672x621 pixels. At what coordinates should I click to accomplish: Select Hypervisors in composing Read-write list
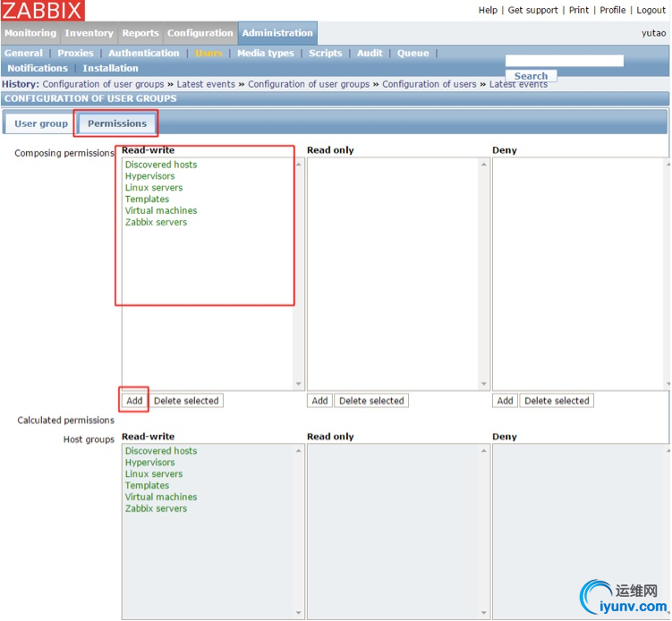click(x=150, y=176)
